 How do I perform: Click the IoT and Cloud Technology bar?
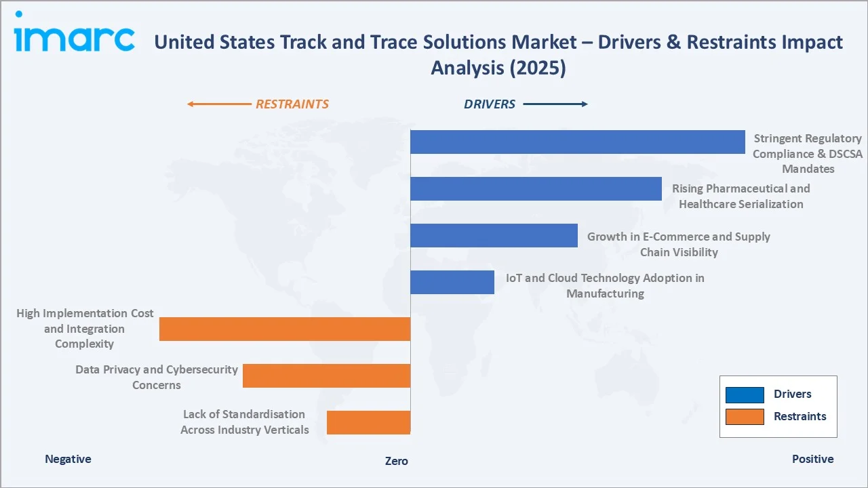click(x=452, y=282)
